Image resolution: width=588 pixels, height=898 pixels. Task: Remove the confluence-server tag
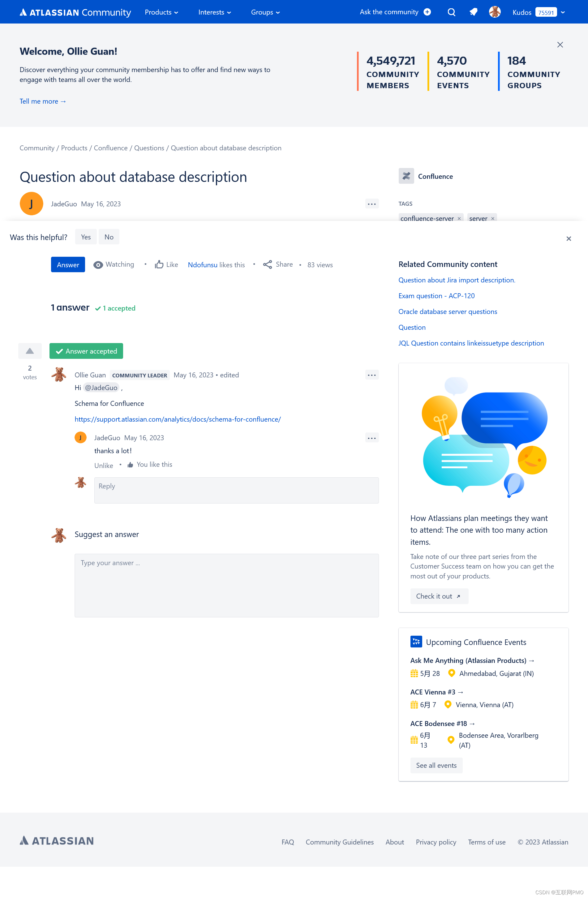click(x=459, y=218)
